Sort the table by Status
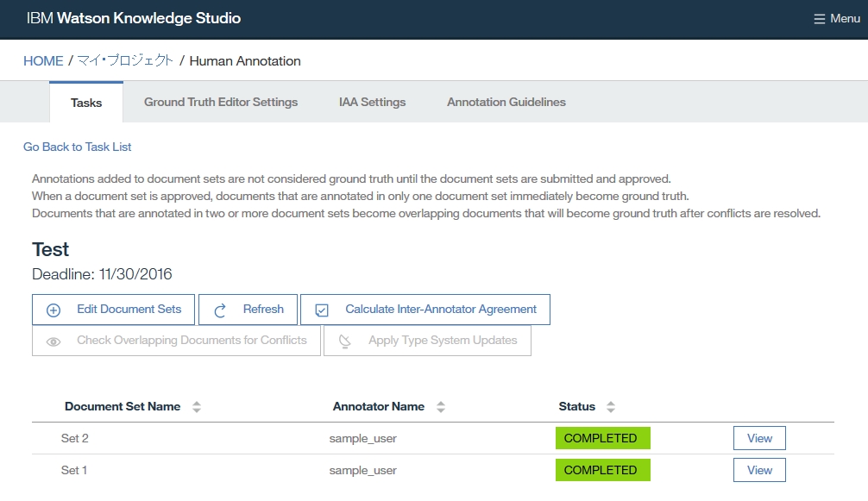Screen dimensions: 868x501 click(611, 407)
